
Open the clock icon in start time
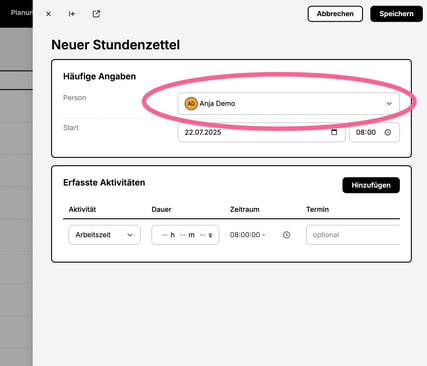pyautogui.click(x=388, y=132)
